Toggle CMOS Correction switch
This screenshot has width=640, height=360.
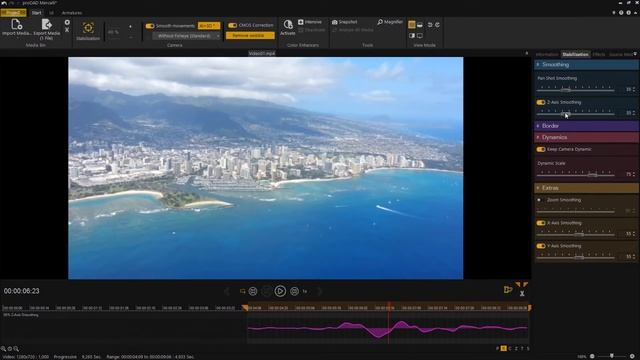click(233, 25)
